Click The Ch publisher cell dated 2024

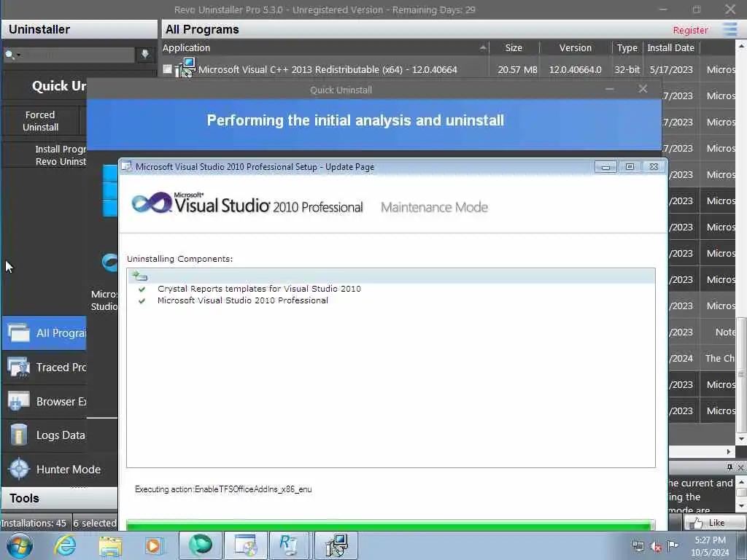coord(719,358)
